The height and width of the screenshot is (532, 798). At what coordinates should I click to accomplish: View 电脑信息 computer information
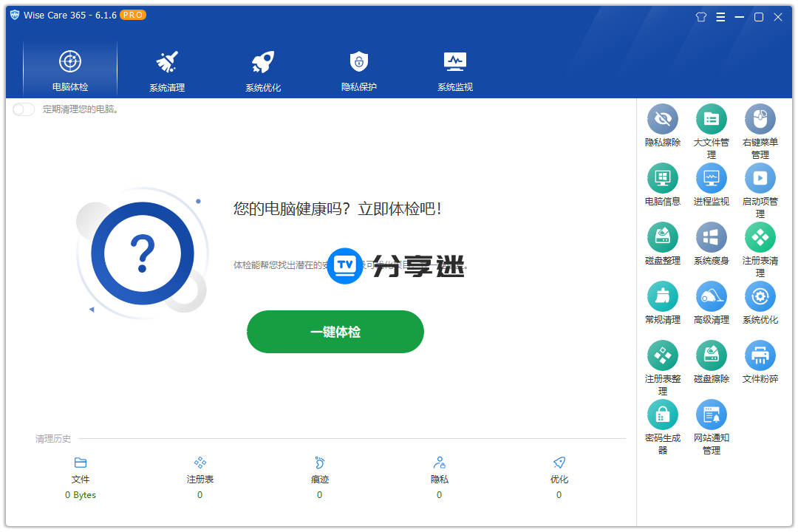coord(662,178)
